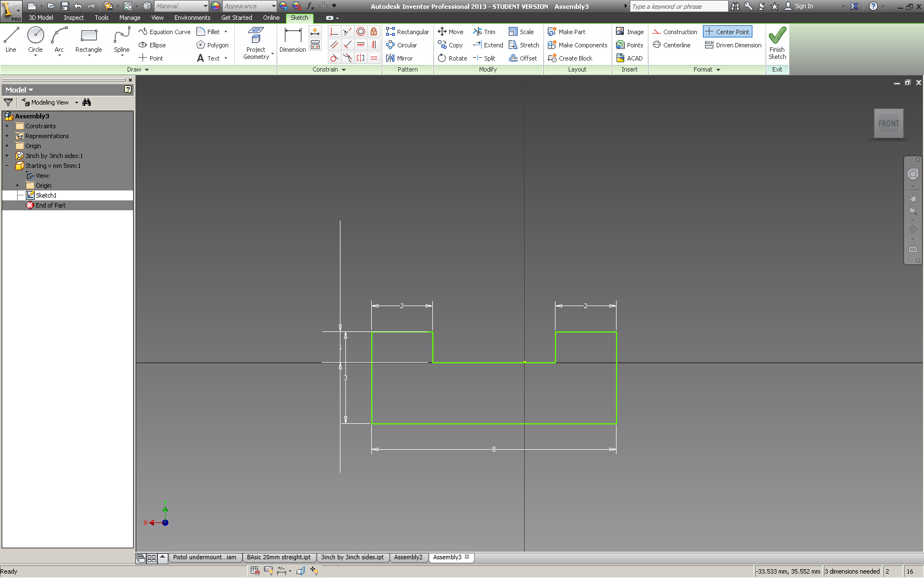This screenshot has width=924, height=578.
Task: Toggle Centerline format
Action: (672, 45)
